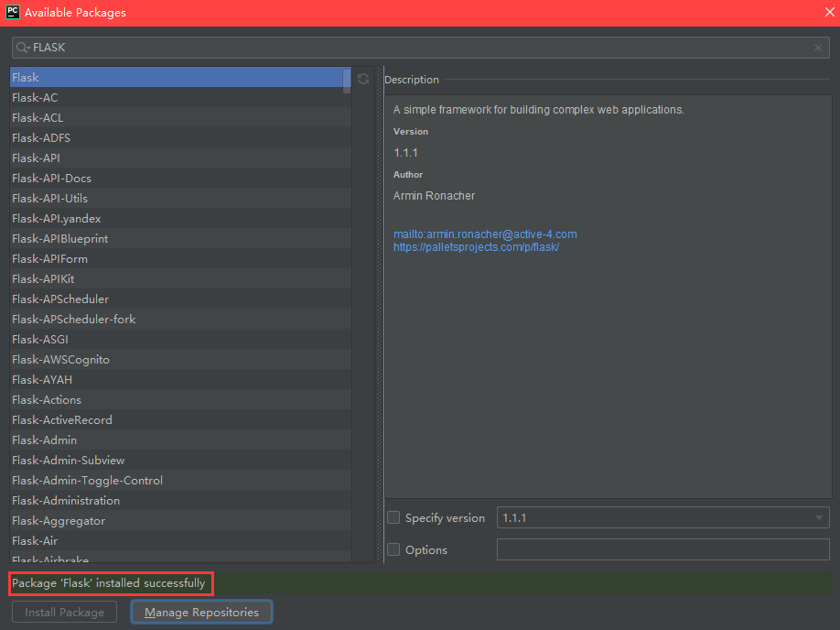The image size is (840, 630).
Task: Select the Flask-Aggregator package
Action: [180, 521]
